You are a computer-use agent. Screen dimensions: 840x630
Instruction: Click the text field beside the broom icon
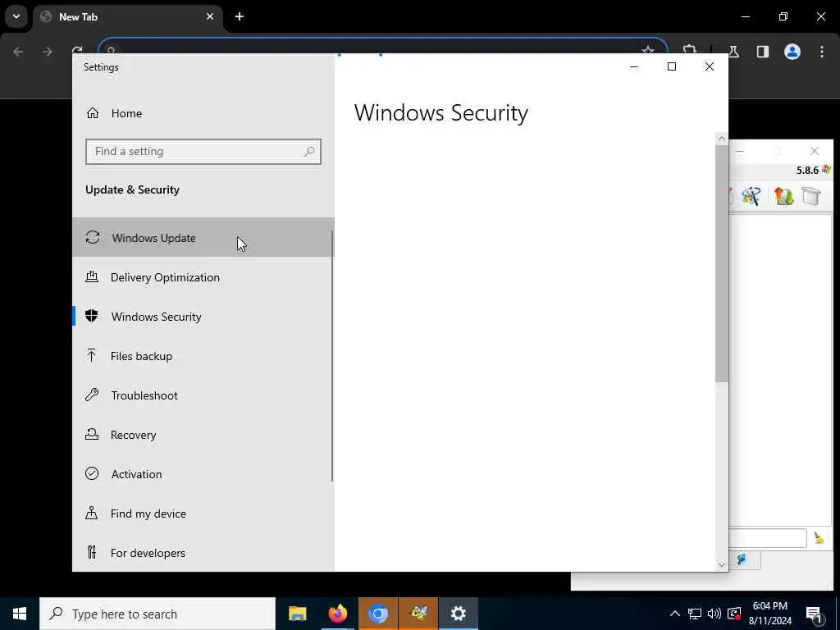click(x=767, y=537)
